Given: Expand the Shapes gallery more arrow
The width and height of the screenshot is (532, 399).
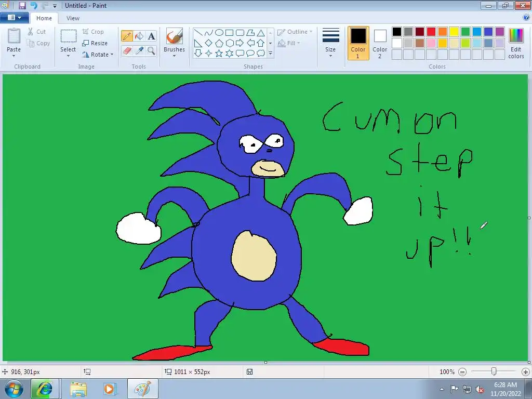Looking at the screenshot, I should coord(270,54).
